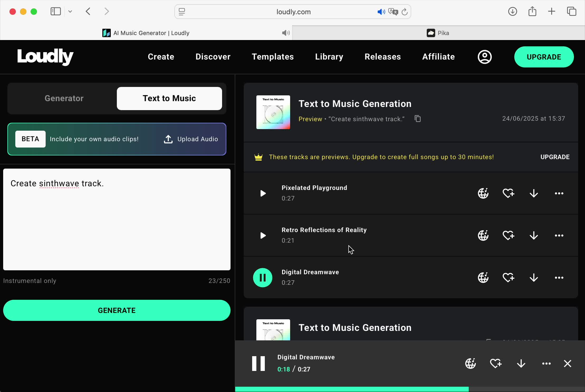
Task: Copy the prompt text with clipboard icon
Action: (418, 119)
